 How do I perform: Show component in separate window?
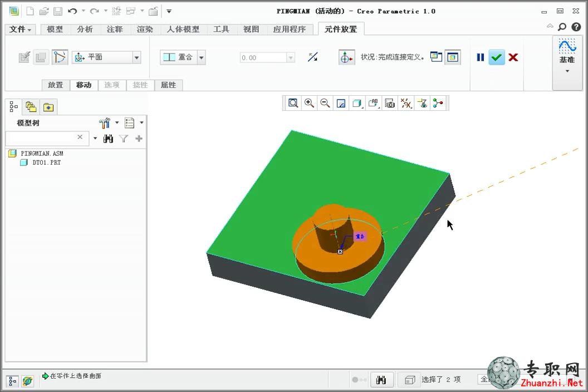point(436,57)
